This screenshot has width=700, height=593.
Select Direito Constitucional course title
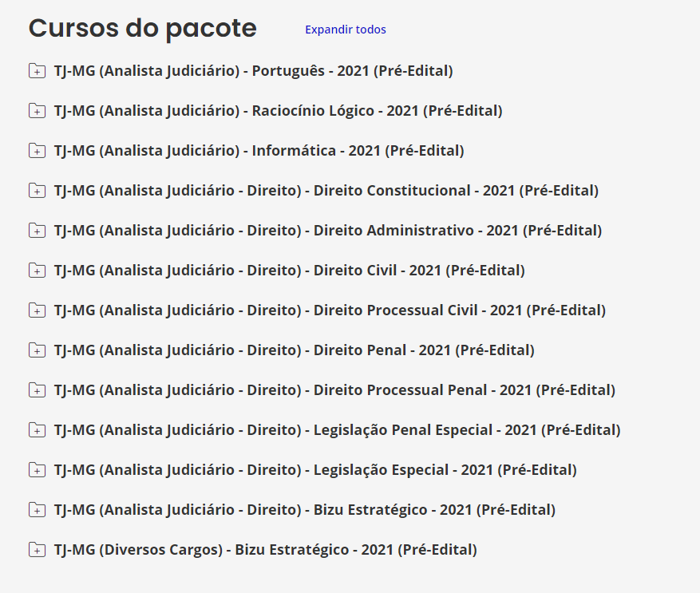tap(326, 191)
